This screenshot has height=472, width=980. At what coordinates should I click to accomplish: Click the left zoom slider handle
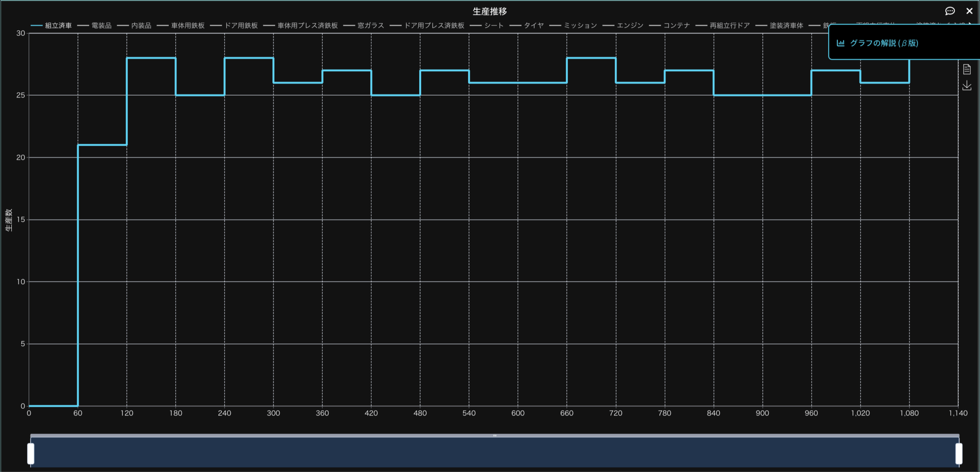pos(31,453)
